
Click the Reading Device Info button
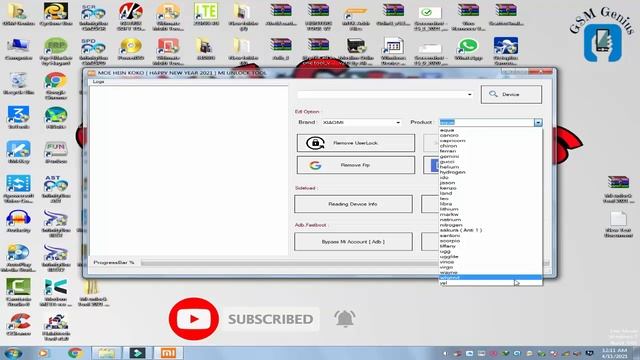[353, 204]
